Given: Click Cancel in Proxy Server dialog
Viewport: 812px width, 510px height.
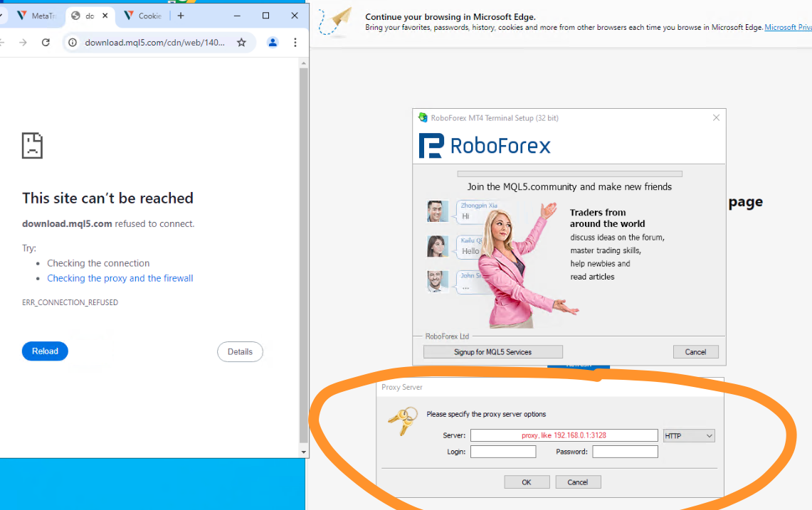Looking at the screenshot, I should click(578, 482).
